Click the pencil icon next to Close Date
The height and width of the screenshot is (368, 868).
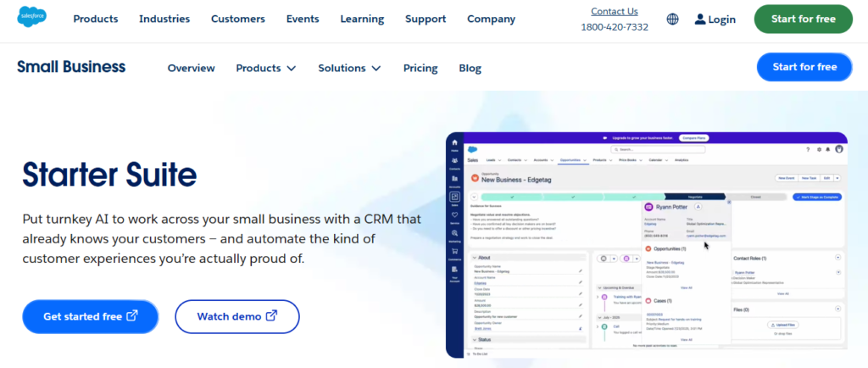coord(580,294)
